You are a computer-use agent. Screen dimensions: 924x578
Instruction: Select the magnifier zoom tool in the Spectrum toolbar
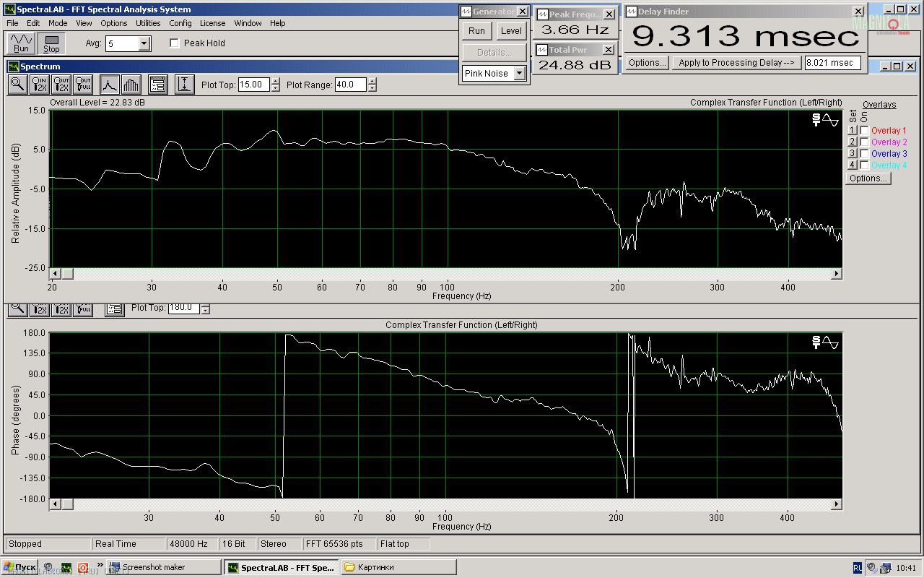point(18,85)
